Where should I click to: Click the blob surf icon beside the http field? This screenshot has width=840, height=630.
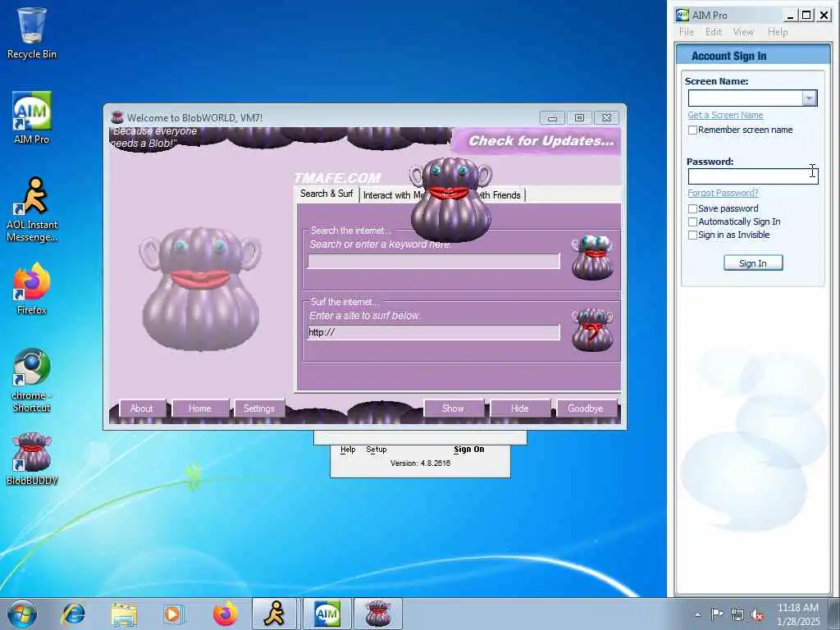pyautogui.click(x=592, y=330)
